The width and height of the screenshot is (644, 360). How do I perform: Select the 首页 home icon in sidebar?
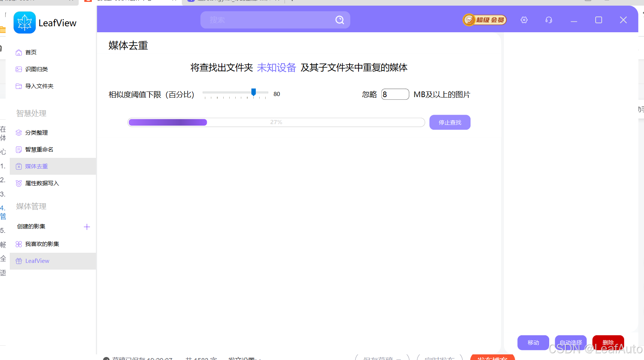[19, 52]
